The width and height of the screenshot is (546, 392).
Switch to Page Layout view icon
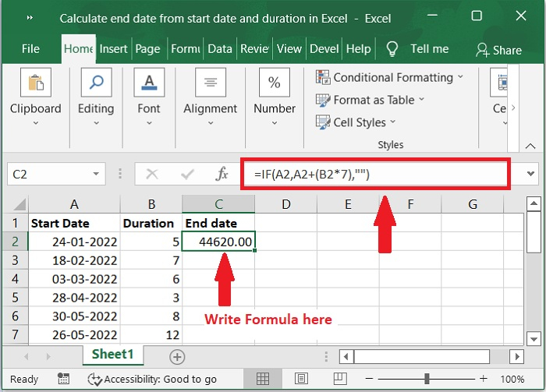301,379
